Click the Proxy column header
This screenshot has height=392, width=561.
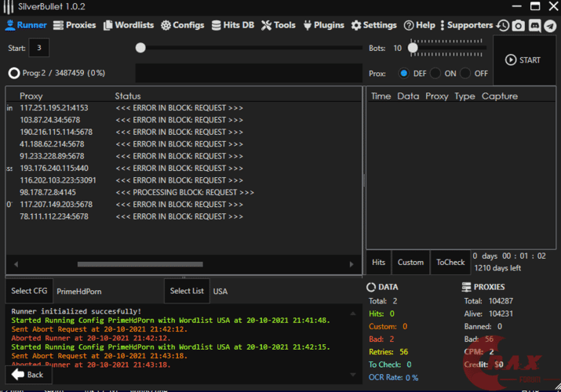(31, 96)
